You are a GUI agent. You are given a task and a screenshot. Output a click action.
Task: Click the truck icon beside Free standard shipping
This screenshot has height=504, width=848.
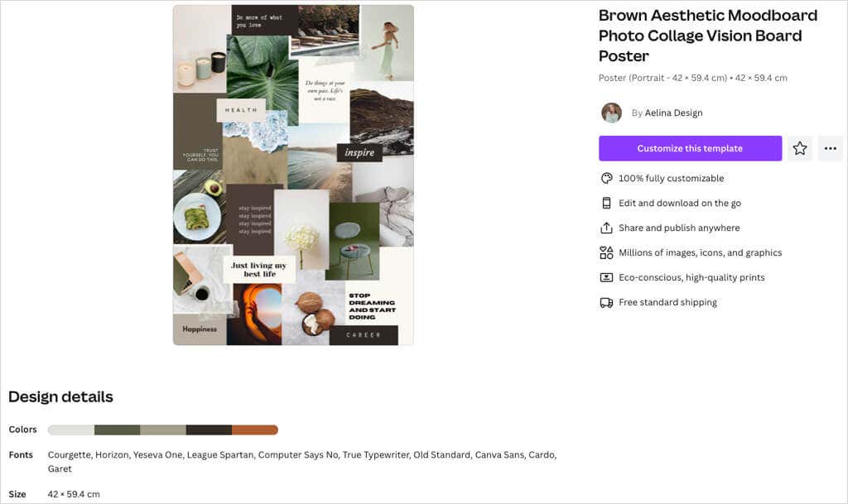click(606, 302)
